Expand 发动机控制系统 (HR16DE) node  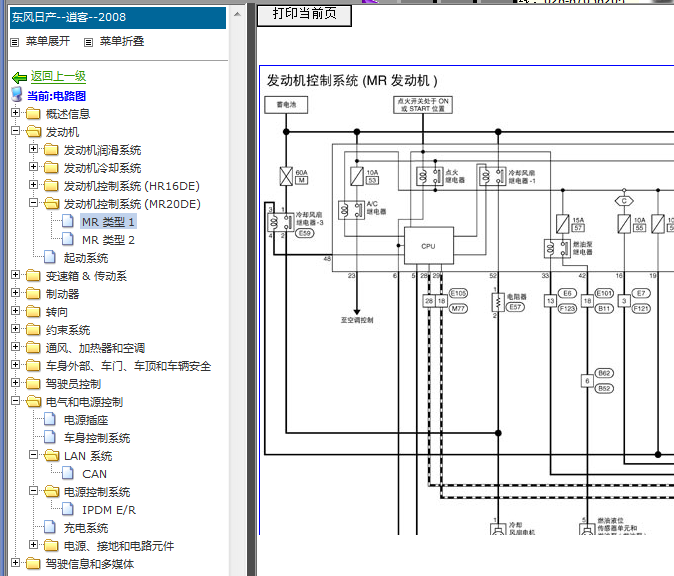(x=33, y=185)
